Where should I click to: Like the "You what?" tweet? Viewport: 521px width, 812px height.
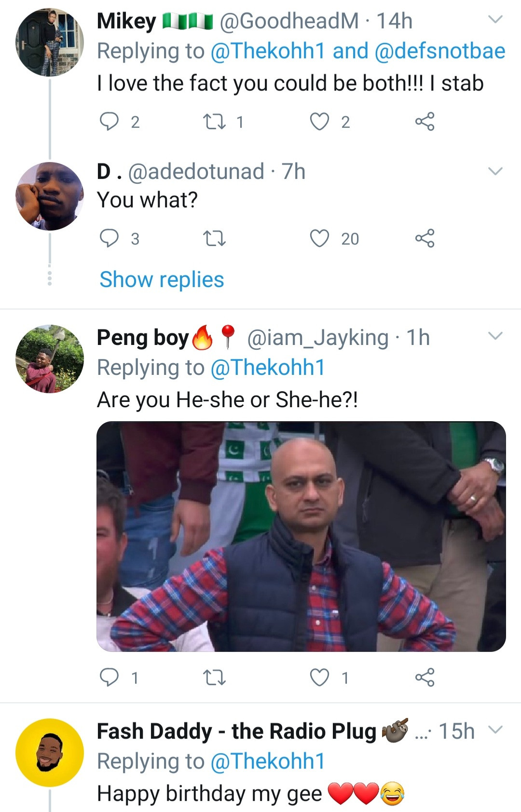319,238
